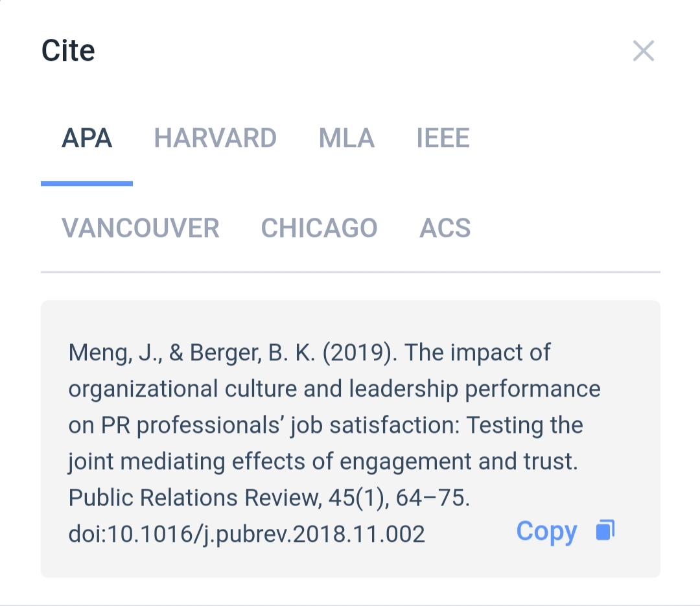Select the APA citation tab

point(87,138)
